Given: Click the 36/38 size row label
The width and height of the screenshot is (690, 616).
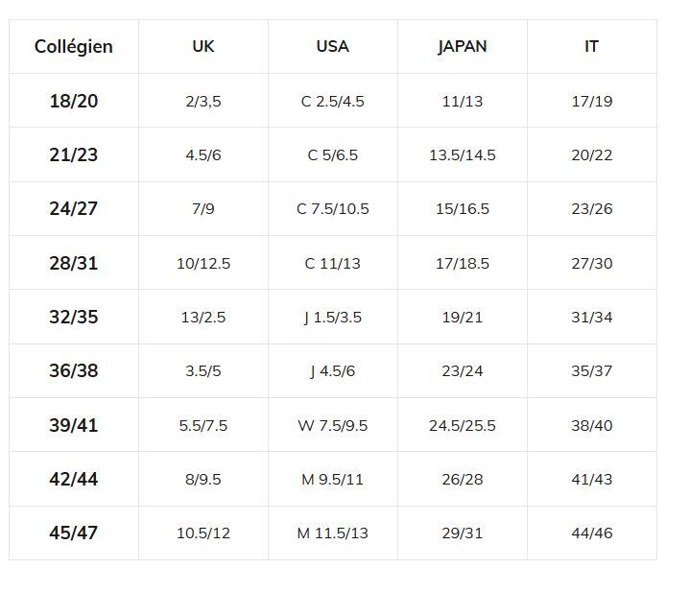Looking at the screenshot, I should pos(74,370).
